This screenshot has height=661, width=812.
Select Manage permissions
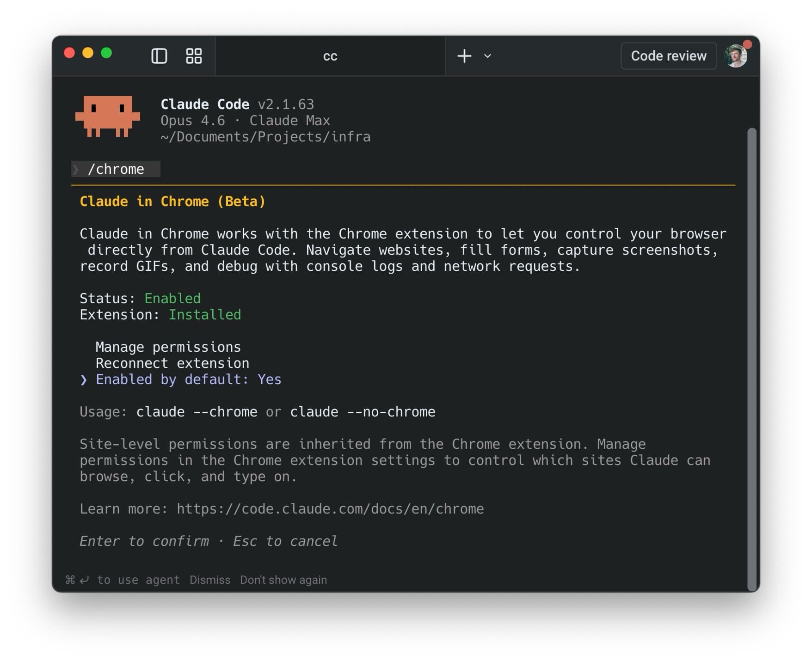point(168,347)
